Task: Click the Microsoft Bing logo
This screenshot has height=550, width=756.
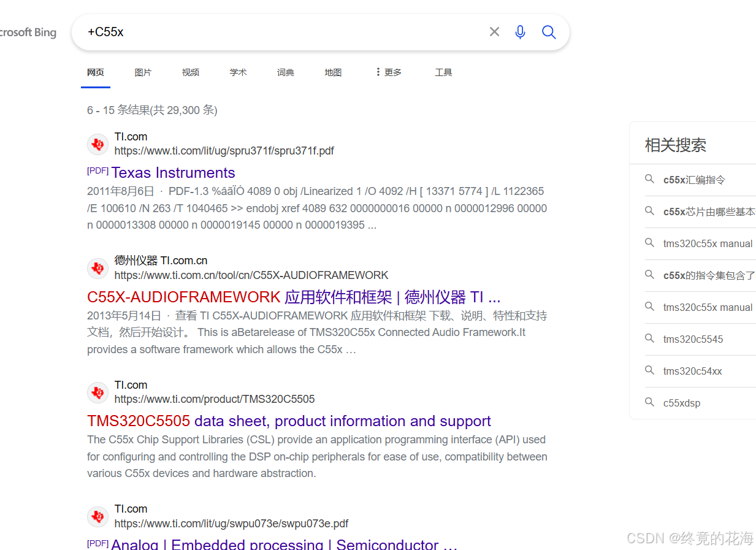Action: tap(28, 32)
